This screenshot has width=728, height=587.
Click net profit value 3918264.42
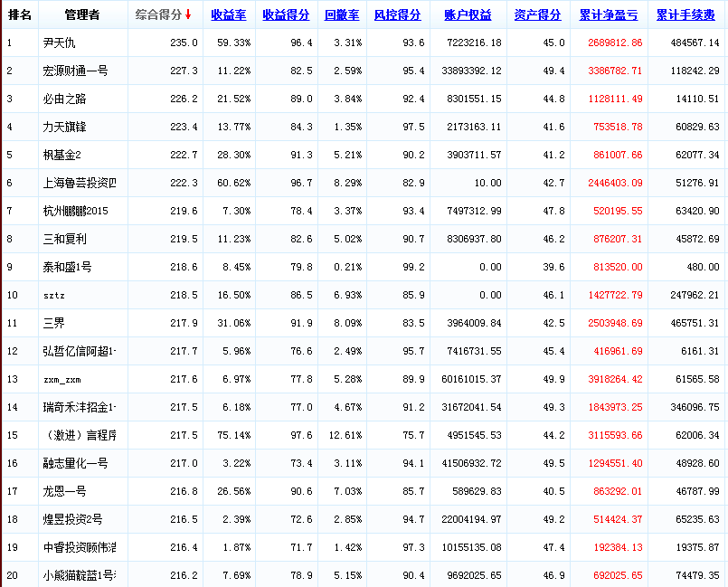click(x=615, y=379)
